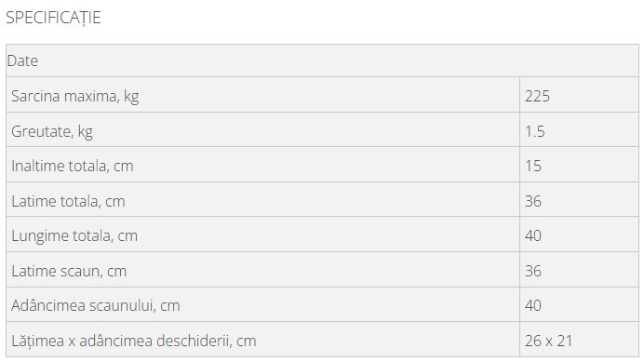Image resolution: width=644 pixels, height=362 pixels.
Task: Select the 40 value for Lungime totala
Action: click(x=532, y=235)
